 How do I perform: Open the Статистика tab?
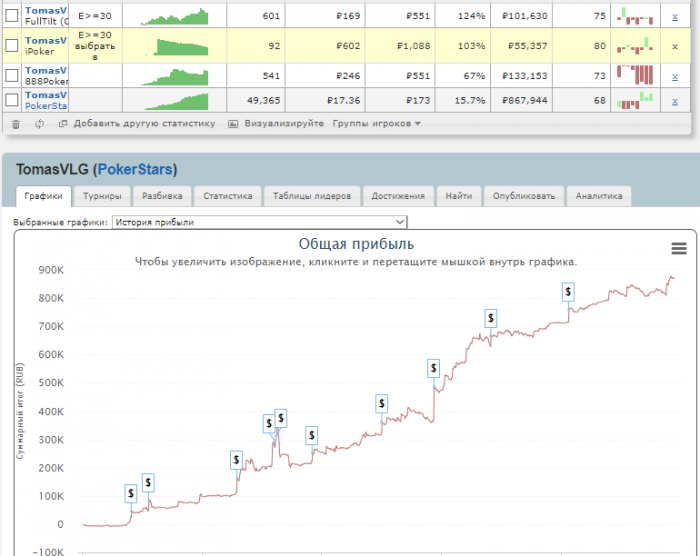228,196
